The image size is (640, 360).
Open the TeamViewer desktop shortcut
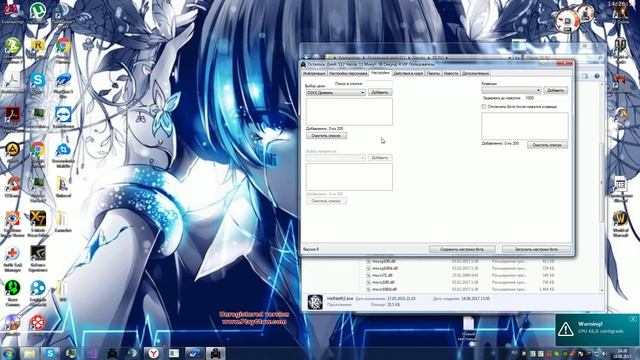(x=63, y=115)
